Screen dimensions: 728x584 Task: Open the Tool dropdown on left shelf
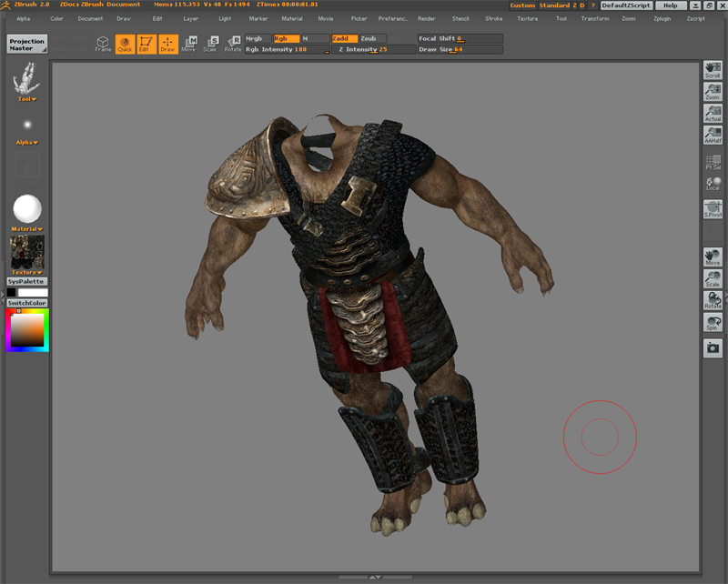[x=27, y=98]
